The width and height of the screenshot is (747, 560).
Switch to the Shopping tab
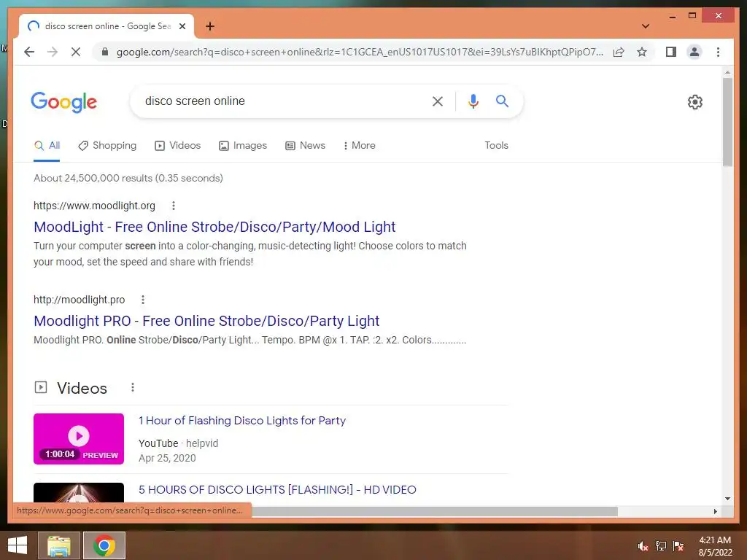click(107, 146)
